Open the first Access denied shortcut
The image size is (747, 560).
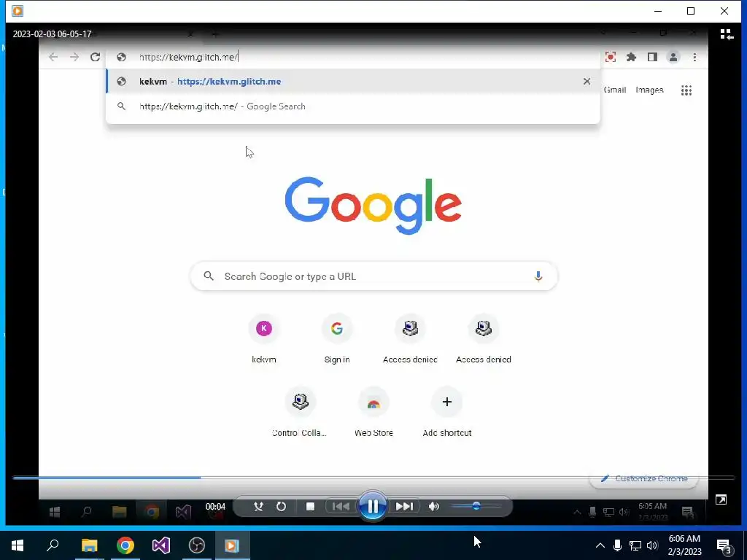[410, 339]
